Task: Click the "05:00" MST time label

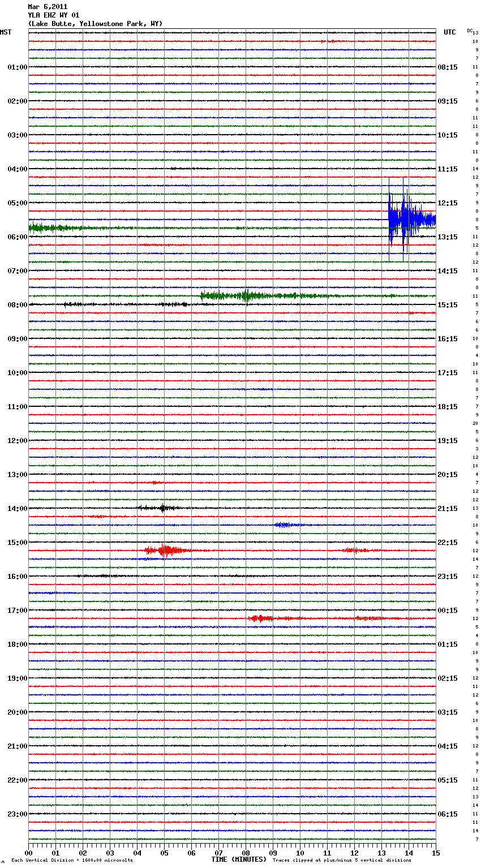Action: pos(17,203)
